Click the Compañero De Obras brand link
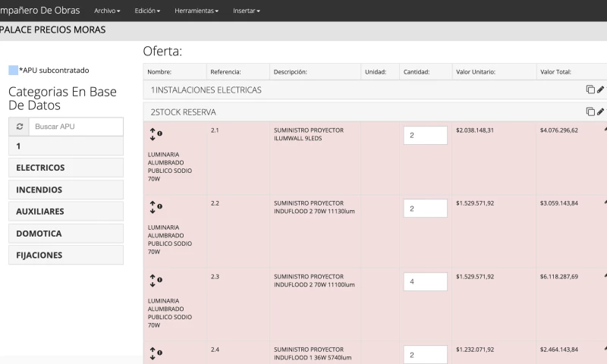This screenshot has width=607, height=364. [40, 11]
